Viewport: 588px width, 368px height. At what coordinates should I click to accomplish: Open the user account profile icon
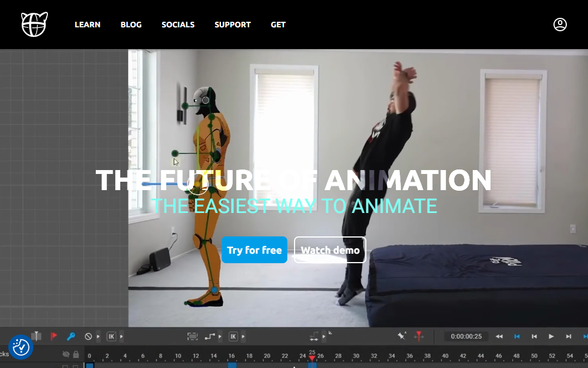[560, 25]
